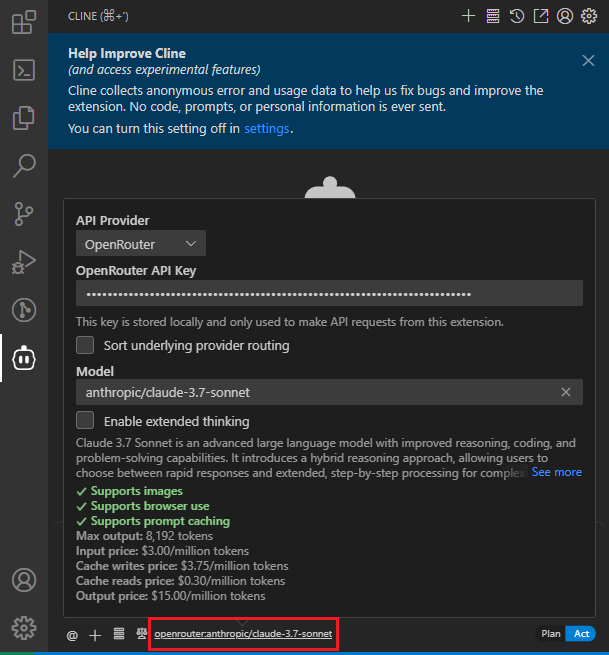
Task: Dismiss the Help Improve Cline banner
Action: (589, 61)
